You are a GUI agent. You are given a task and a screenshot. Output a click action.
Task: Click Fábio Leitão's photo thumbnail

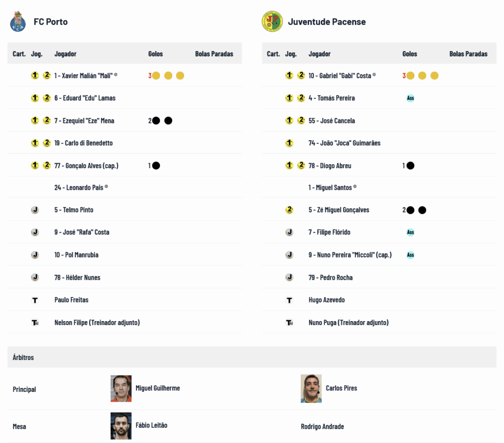[121, 425]
